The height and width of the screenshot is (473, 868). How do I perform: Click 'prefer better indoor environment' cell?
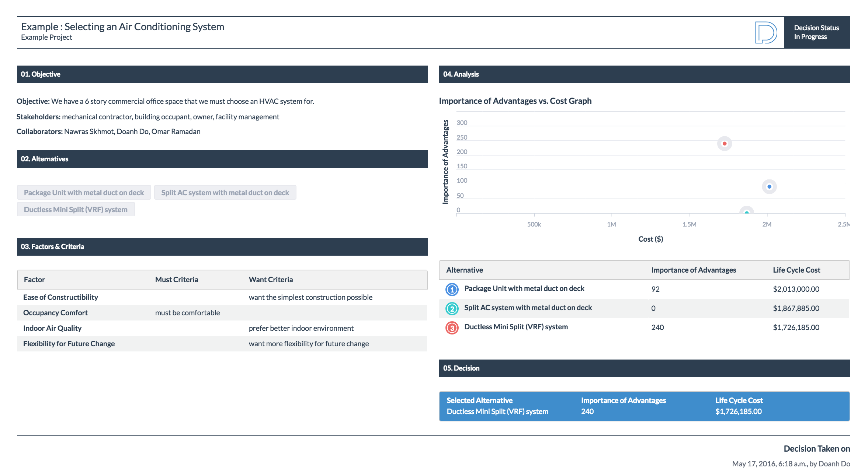[x=301, y=328]
